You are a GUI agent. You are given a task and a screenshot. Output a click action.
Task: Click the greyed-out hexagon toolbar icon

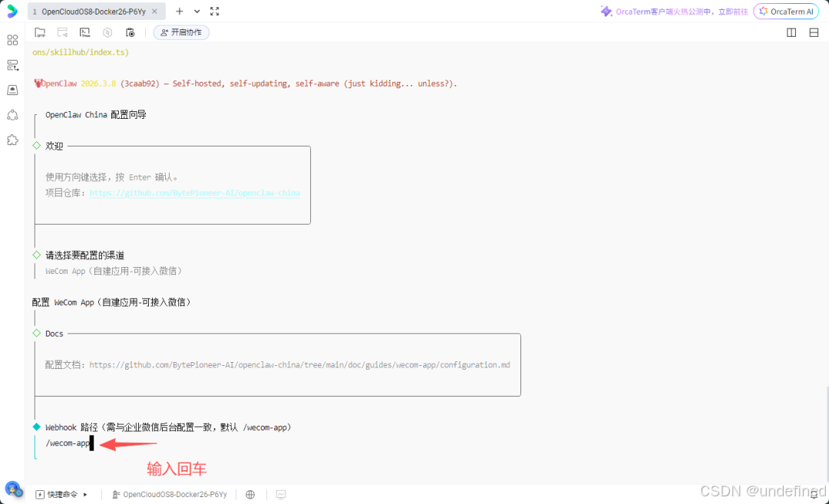pos(107,32)
